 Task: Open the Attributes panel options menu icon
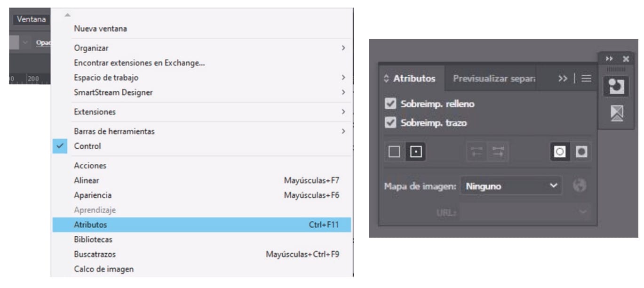586,79
